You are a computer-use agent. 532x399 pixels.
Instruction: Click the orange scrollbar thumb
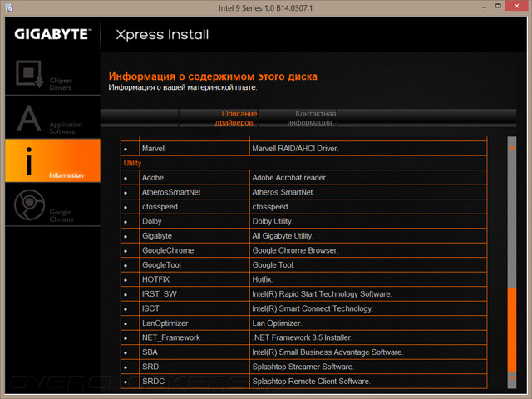point(512,329)
